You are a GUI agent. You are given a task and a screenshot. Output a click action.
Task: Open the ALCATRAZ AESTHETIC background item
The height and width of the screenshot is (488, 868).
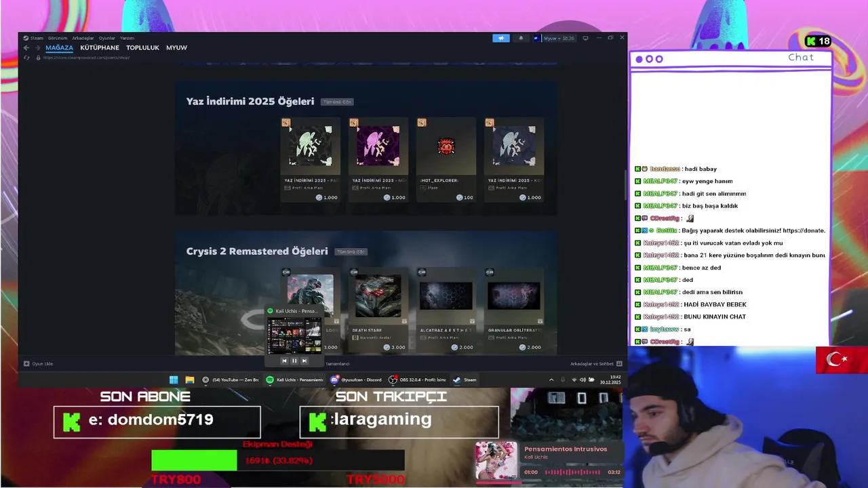coord(446,310)
